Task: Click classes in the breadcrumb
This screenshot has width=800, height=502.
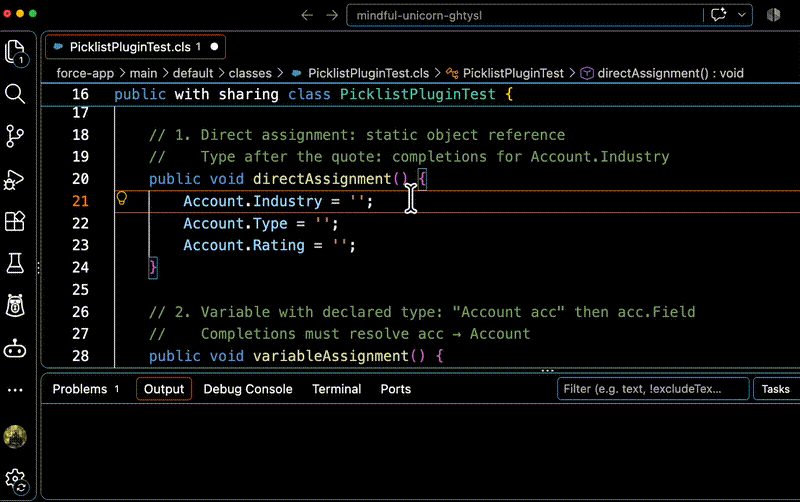Action: tap(250, 73)
